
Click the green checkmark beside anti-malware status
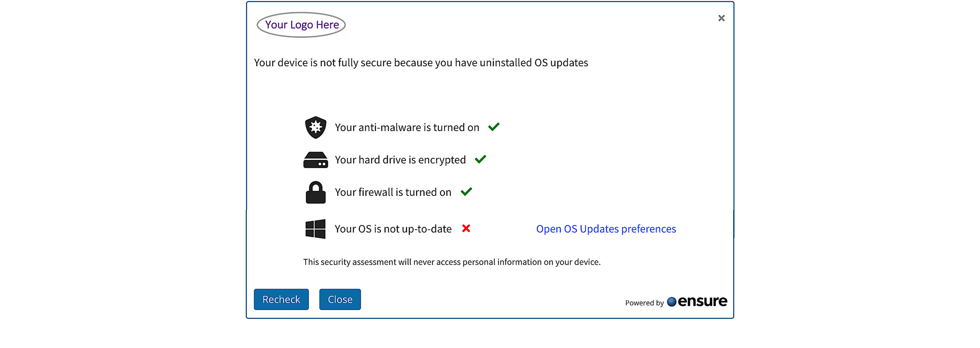coord(493,127)
